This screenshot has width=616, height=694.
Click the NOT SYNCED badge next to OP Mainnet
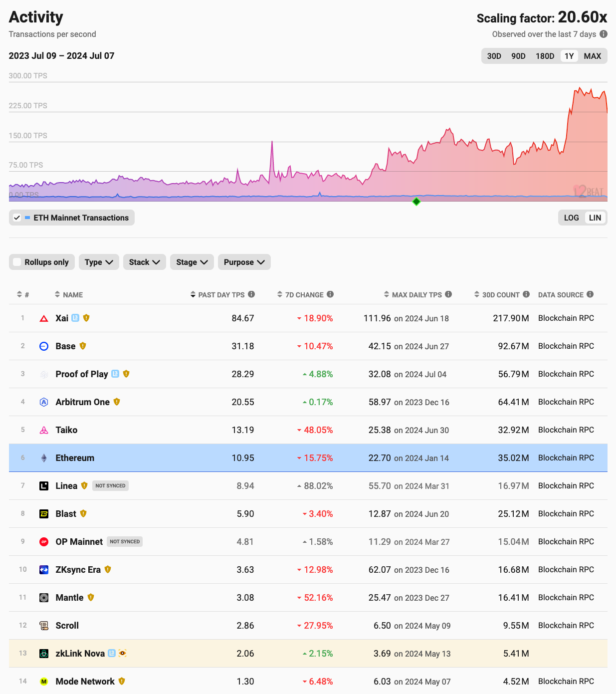(125, 541)
